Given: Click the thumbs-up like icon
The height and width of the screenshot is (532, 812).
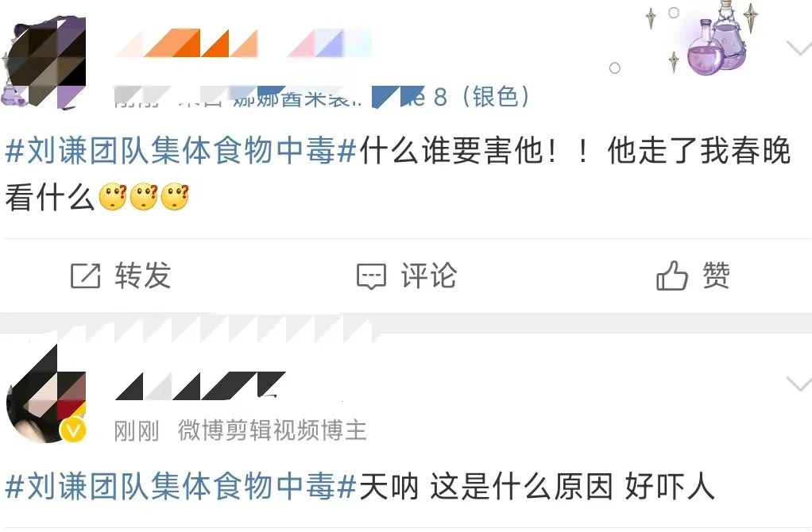Looking at the screenshot, I should click(x=672, y=275).
